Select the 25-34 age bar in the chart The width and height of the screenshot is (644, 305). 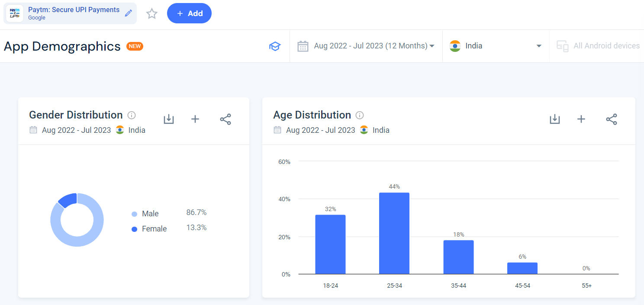point(394,234)
